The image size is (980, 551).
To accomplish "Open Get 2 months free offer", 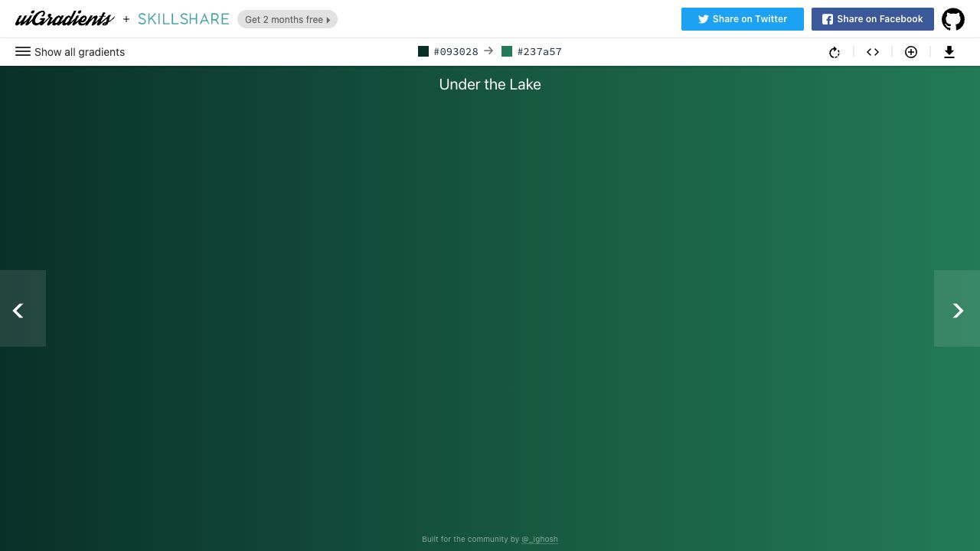I will pyautogui.click(x=287, y=20).
